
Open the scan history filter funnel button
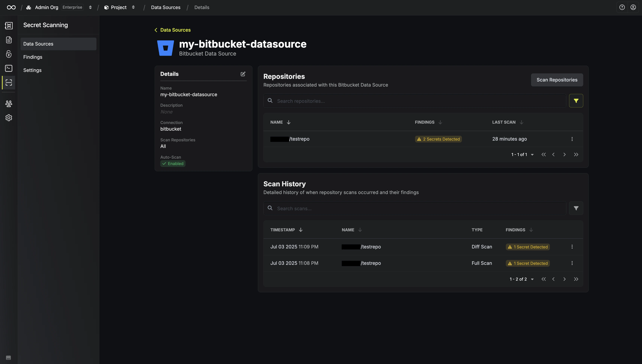point(576,208)
